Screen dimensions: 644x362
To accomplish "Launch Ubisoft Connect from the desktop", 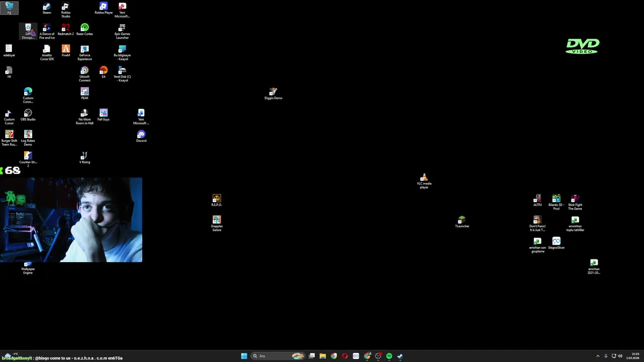I will [85, 74].
